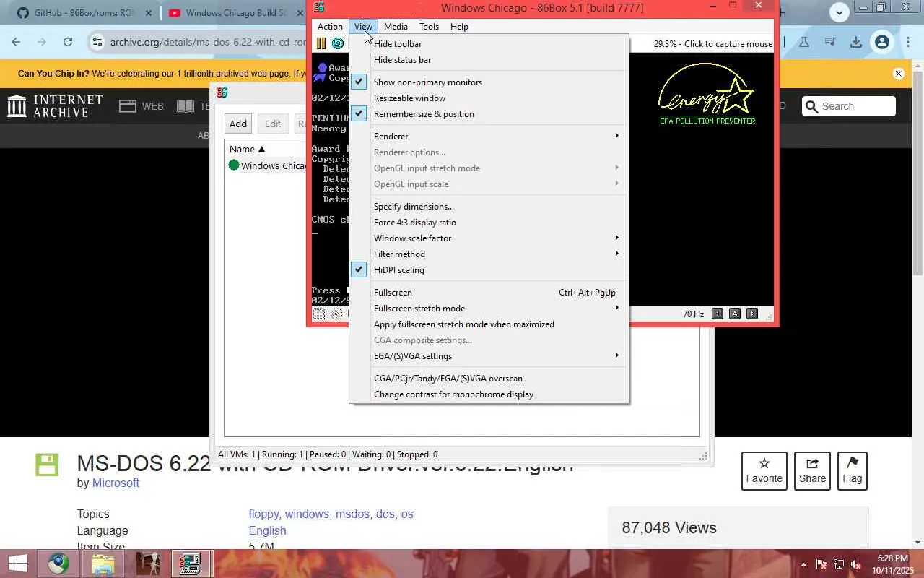Launch Chrome from the taskbar
This screenshot has height=578, width=924.
58,564
